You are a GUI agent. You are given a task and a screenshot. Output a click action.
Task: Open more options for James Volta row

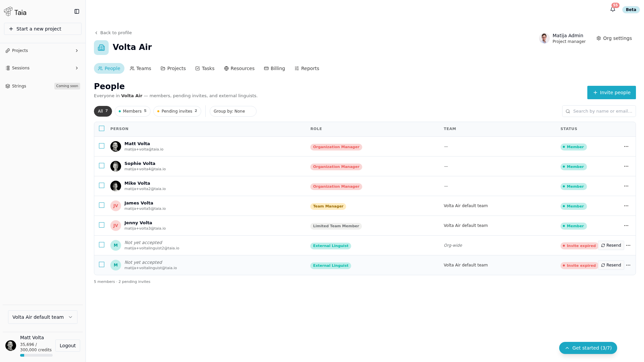[626, 206]
